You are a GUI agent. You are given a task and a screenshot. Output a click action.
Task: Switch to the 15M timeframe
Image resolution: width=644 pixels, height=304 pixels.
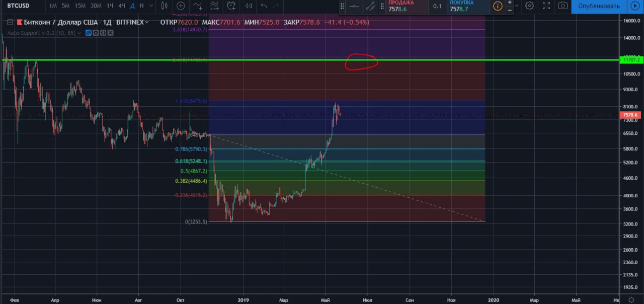[80, 6]
